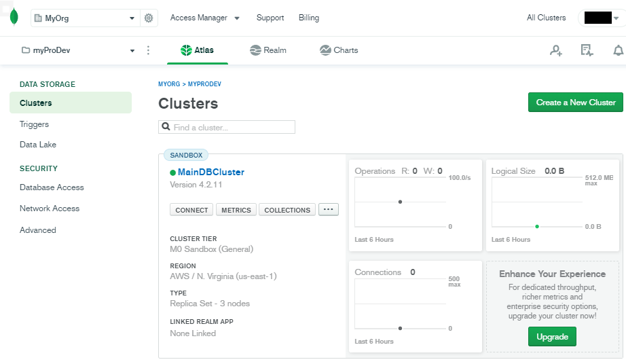Open Database Access settings
Viewport: 626px width, 364px height.
click(x=52, y=187)
